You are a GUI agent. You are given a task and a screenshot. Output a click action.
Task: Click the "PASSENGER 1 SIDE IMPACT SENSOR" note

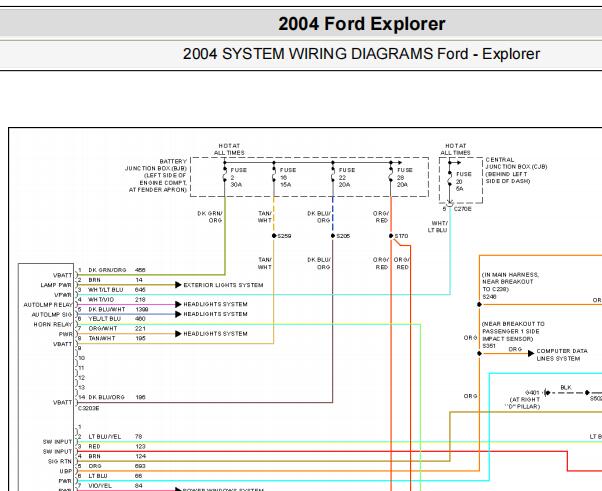point(511,335)
